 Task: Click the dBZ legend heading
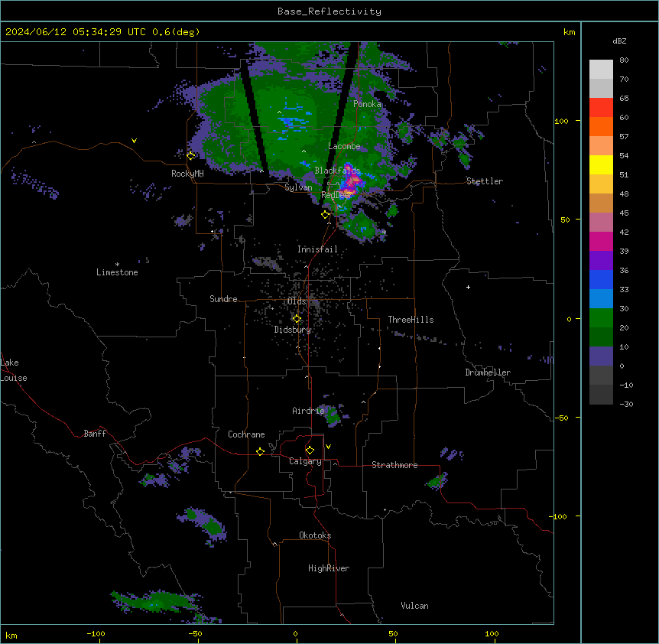619,41
